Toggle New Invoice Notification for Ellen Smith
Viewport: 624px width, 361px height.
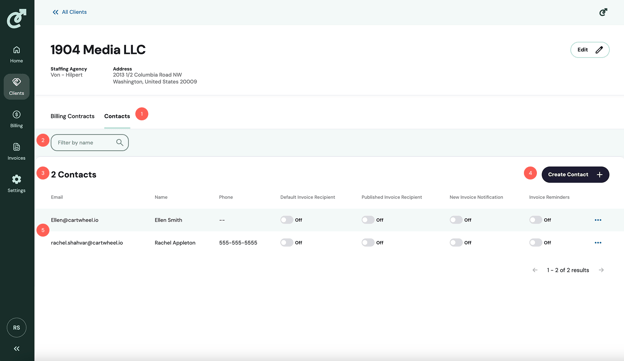pos(456,220)
